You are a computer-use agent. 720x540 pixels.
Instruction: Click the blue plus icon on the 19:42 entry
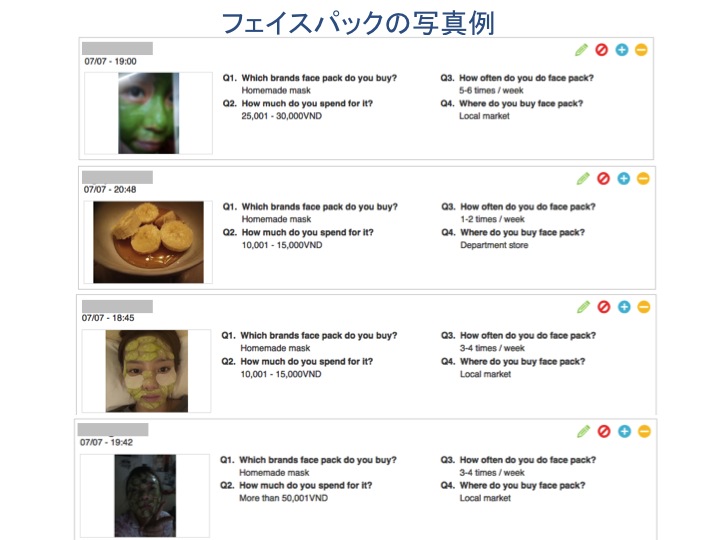click(624, 431)
